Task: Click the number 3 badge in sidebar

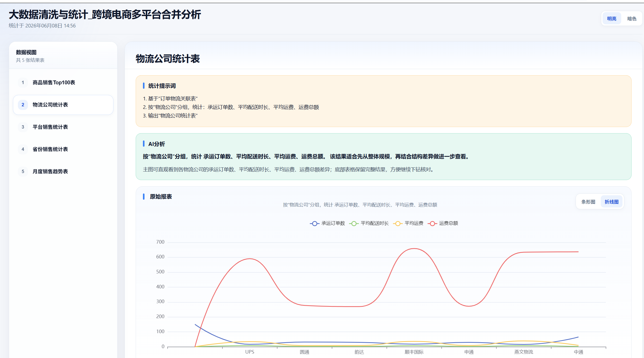Action: (x=23, y=127)
